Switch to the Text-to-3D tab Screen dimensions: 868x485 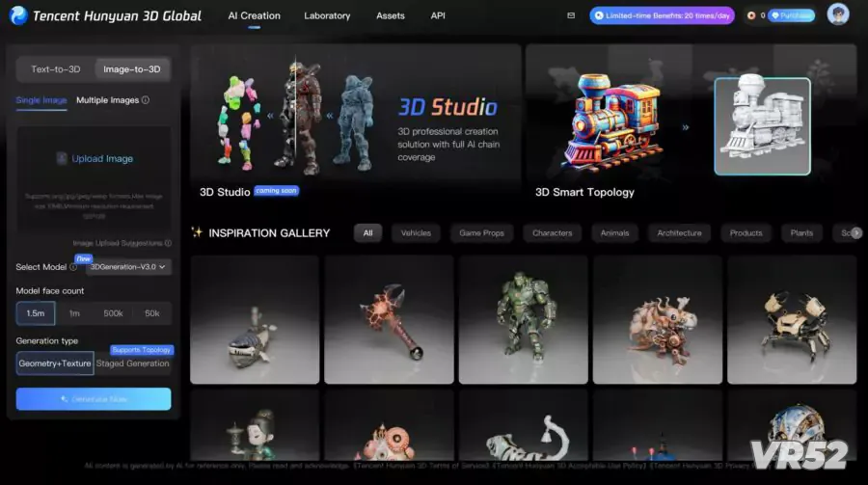(56, 69)
